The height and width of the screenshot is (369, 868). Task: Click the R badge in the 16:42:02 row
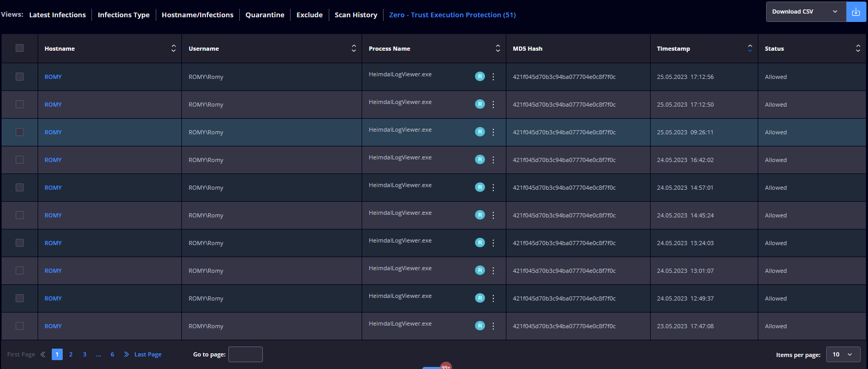(x=480, y=159)
